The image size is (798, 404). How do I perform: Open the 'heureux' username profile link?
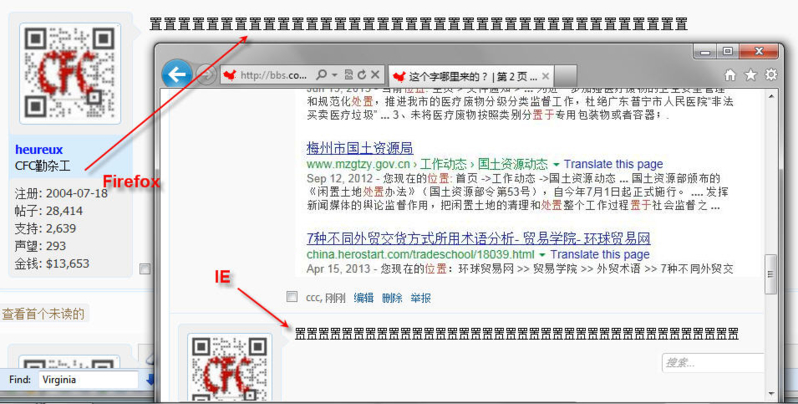pos(39,150)
